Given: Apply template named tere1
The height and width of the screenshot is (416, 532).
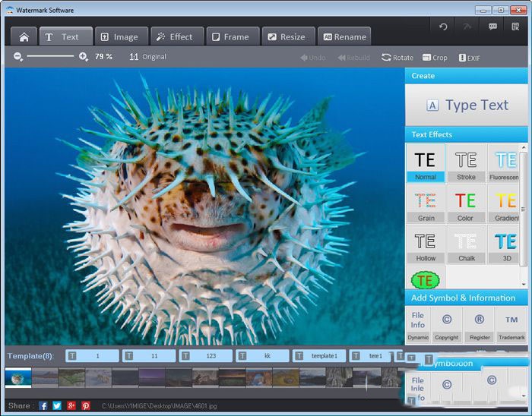Looking at the screenshot, I should 371,356.
